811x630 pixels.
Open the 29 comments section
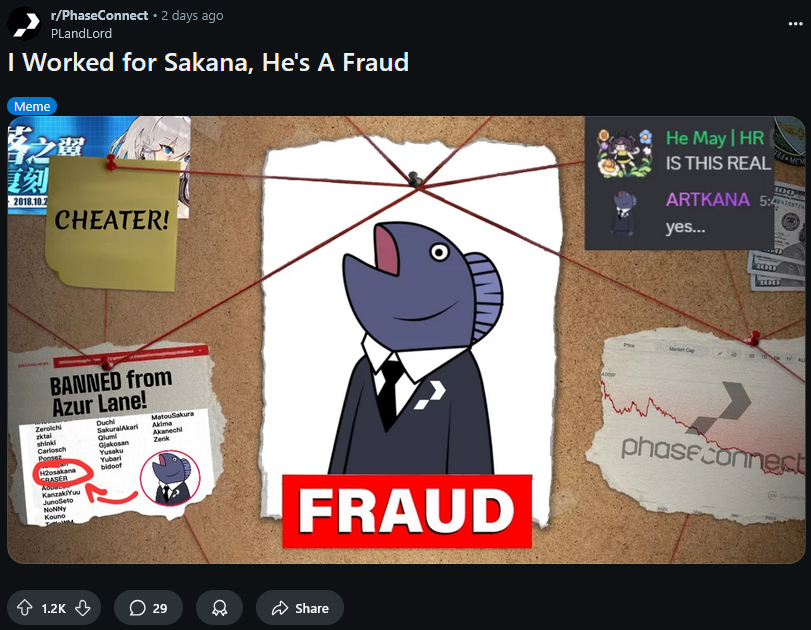coord(148,608)
